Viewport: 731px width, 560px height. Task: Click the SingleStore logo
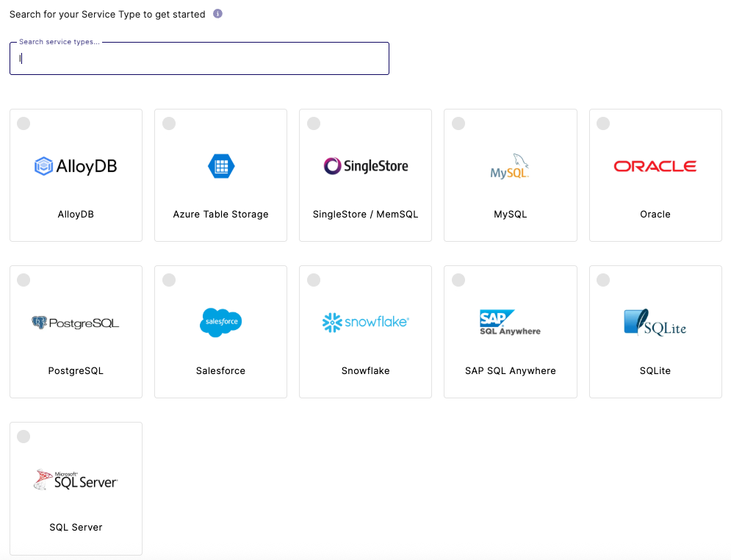365,166
